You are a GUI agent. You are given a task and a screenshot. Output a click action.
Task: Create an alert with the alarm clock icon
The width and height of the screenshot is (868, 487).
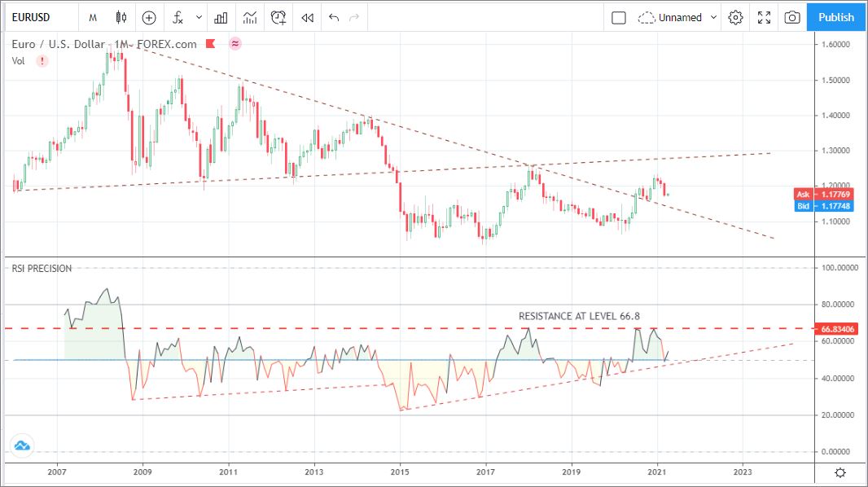coord(279,17)
